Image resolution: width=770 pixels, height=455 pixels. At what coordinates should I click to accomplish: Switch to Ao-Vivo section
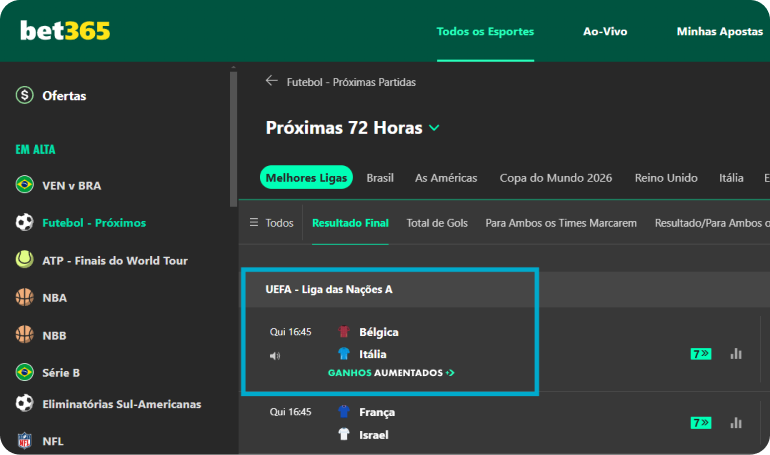click(x=605, y=31)
